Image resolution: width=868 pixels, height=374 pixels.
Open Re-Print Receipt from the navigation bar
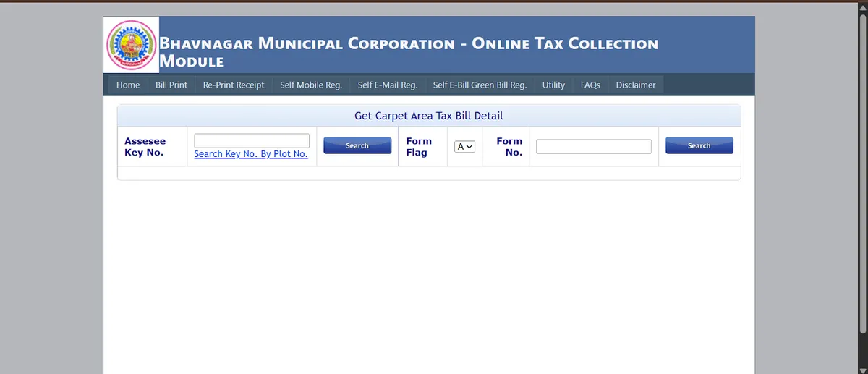(x=234, y=85)
